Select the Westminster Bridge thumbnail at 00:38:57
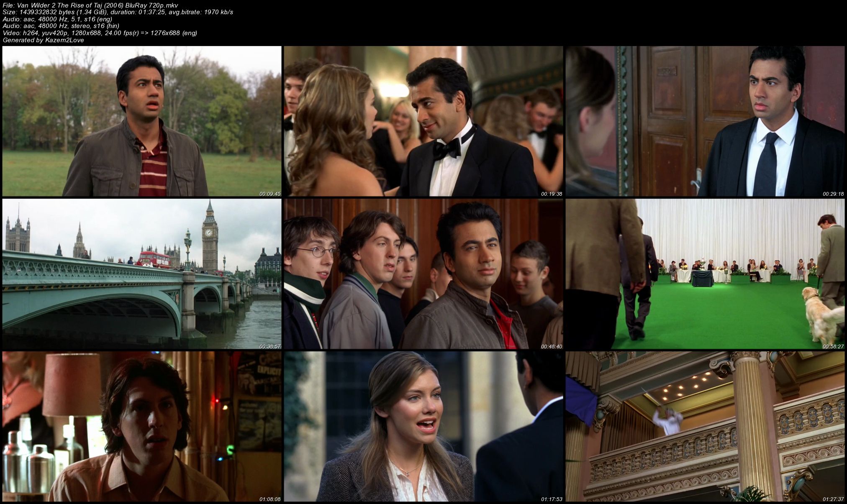The width and height of the screenshot is (847, 504). [x=142, y=274]
